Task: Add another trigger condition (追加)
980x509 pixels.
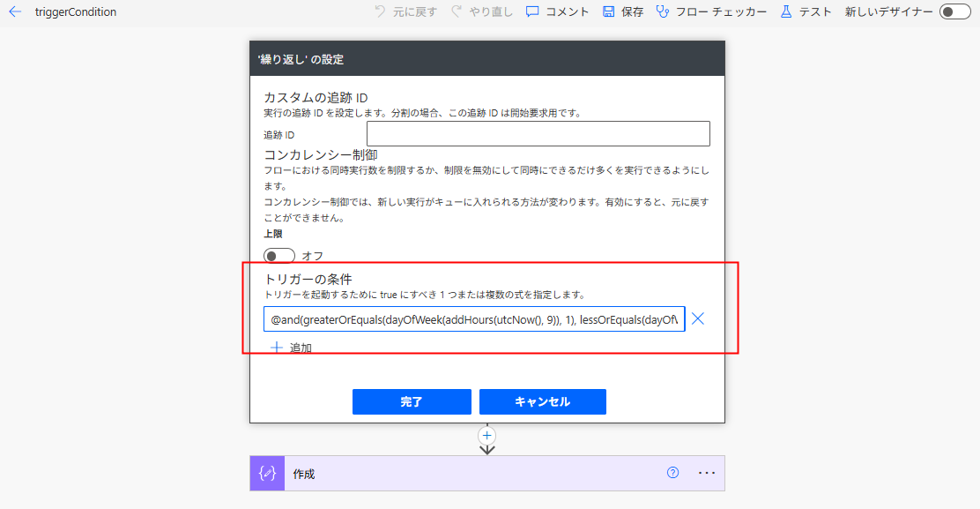Action: coord(291,348)
